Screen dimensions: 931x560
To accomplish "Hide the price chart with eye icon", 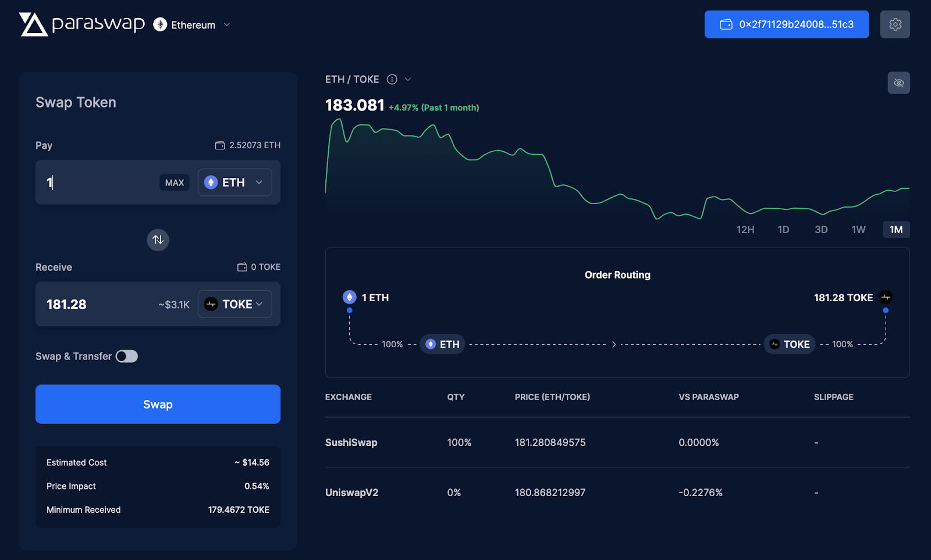I will (x=899, y=83).
